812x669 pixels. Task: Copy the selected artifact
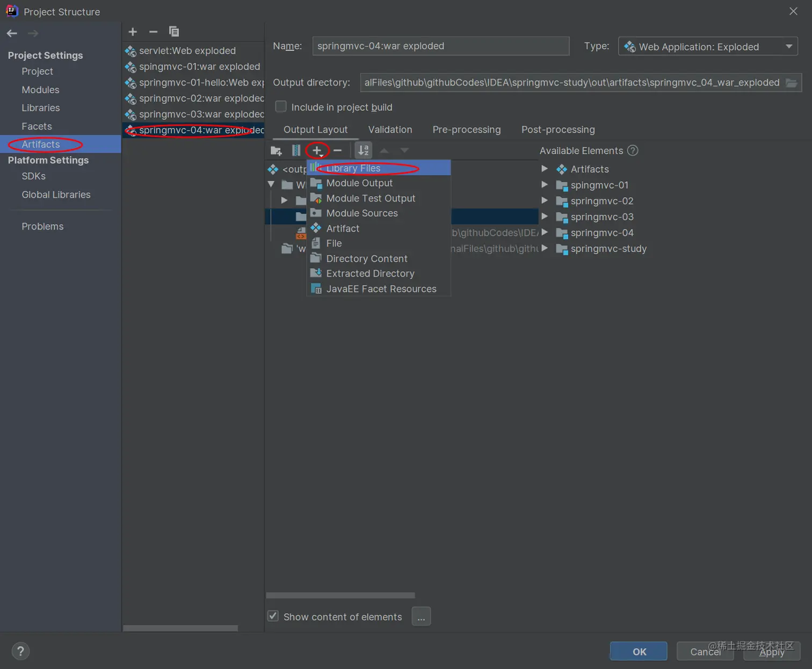174,32
